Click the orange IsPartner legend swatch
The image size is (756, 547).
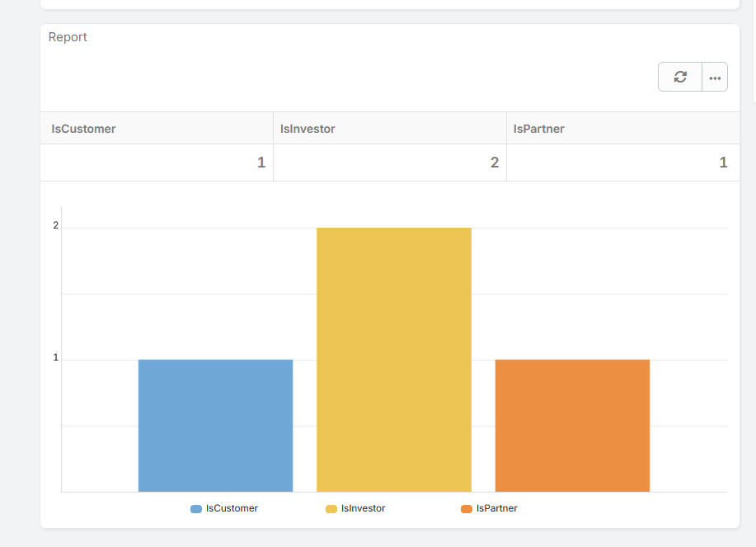467,509
